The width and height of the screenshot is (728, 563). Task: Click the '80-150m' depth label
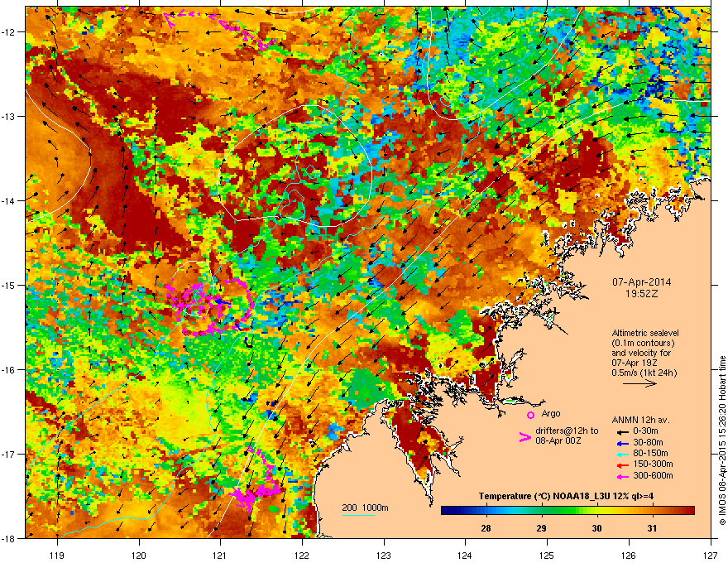[650, 454]
